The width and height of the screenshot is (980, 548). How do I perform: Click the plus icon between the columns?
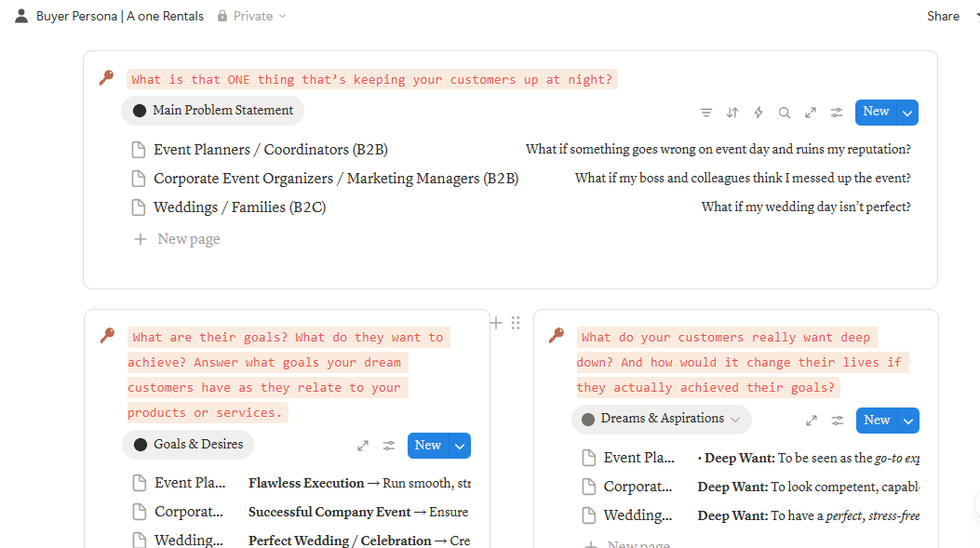pyautogui.click(x=496, y=323)
